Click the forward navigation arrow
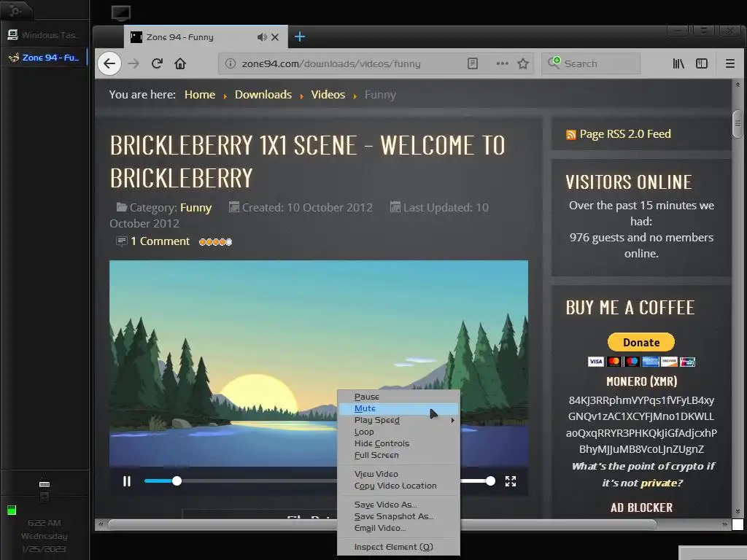The height and width of the screenshot is (560, 747). pyautogui.click(x=133, y=63)
